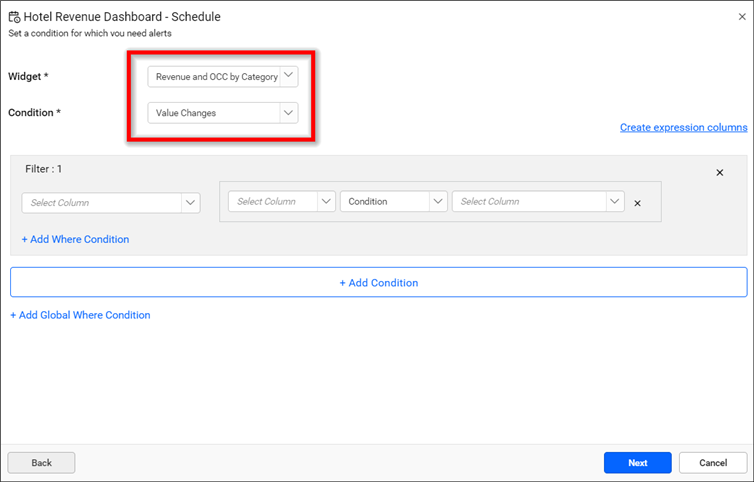Proceed with the blue Next button

pos(637,463)
